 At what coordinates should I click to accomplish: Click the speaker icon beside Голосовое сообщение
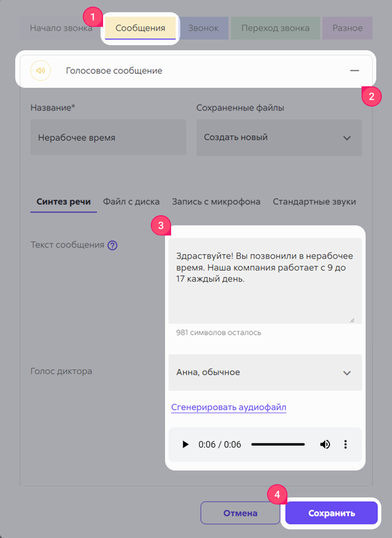[x=41, y=71]
